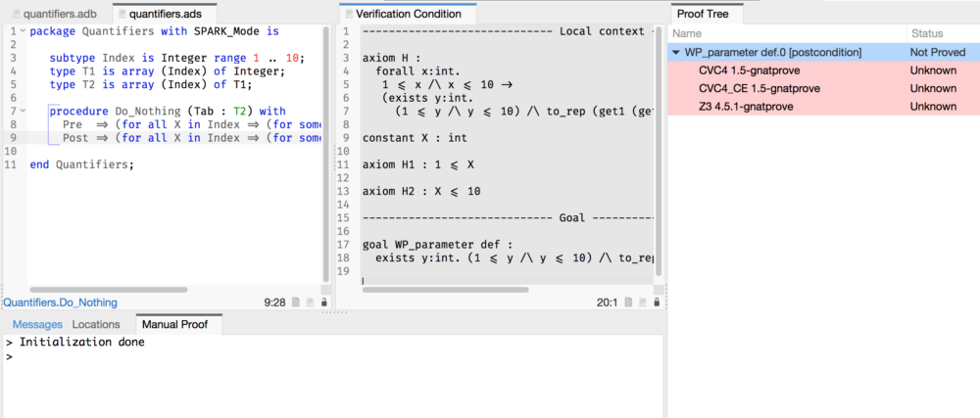Click the lock icon in quantifiers.ads status bar
980x418 pixels.
point(324,302)
